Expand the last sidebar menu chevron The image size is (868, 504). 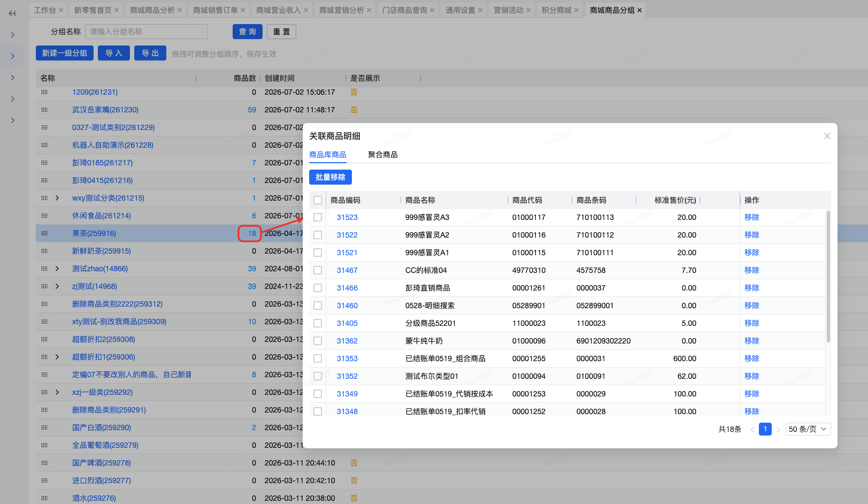point(12,120)
